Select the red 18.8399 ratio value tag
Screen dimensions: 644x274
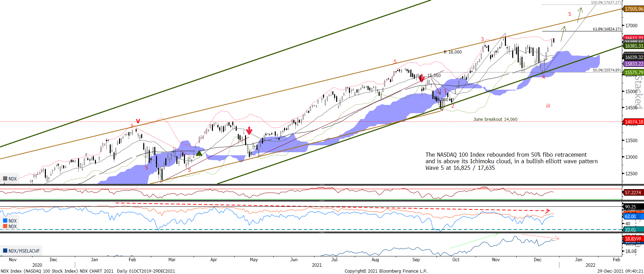(x=633, y=239)
